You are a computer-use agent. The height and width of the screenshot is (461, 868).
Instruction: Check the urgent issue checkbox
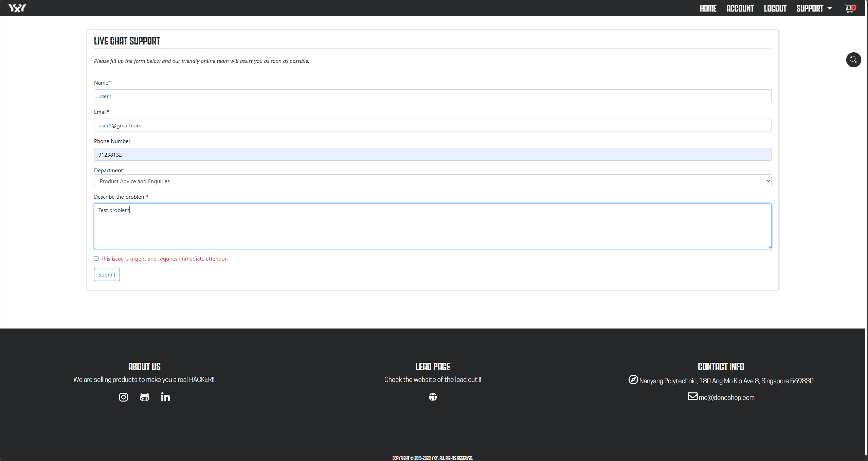pyautogui.click(x=96, y=258)
